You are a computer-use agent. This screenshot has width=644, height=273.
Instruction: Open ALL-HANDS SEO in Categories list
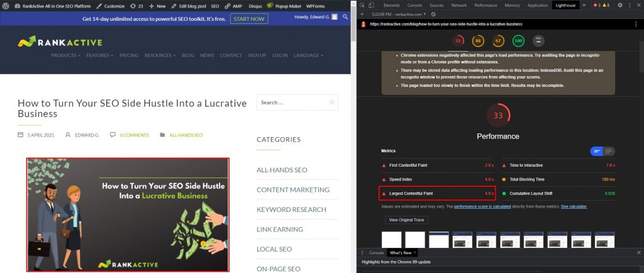coord(282,170)
